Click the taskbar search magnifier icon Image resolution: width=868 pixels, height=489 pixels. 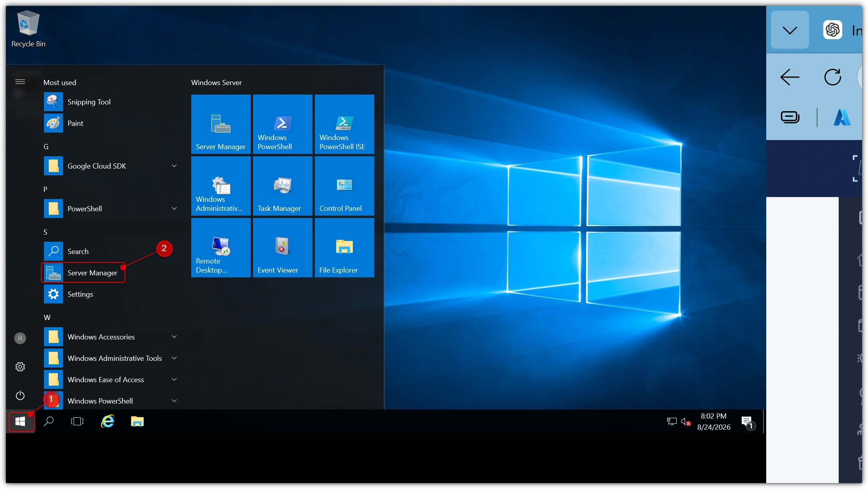point(49,422)
